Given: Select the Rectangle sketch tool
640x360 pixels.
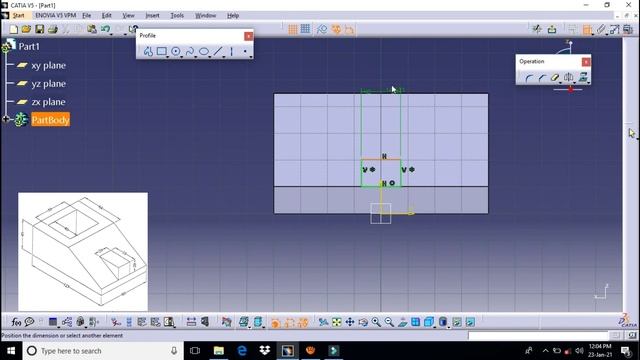Looking at the screenshot, I should 162,51.
